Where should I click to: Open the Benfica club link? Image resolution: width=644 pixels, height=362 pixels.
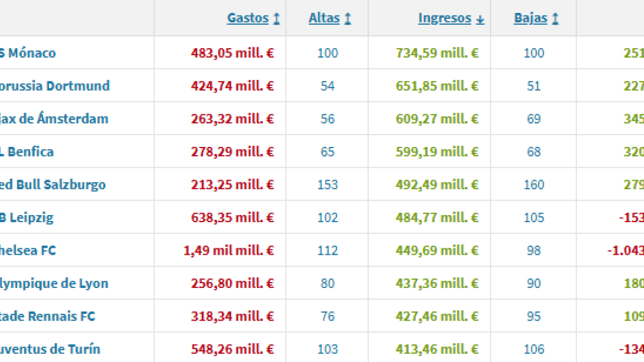[27, 152]
